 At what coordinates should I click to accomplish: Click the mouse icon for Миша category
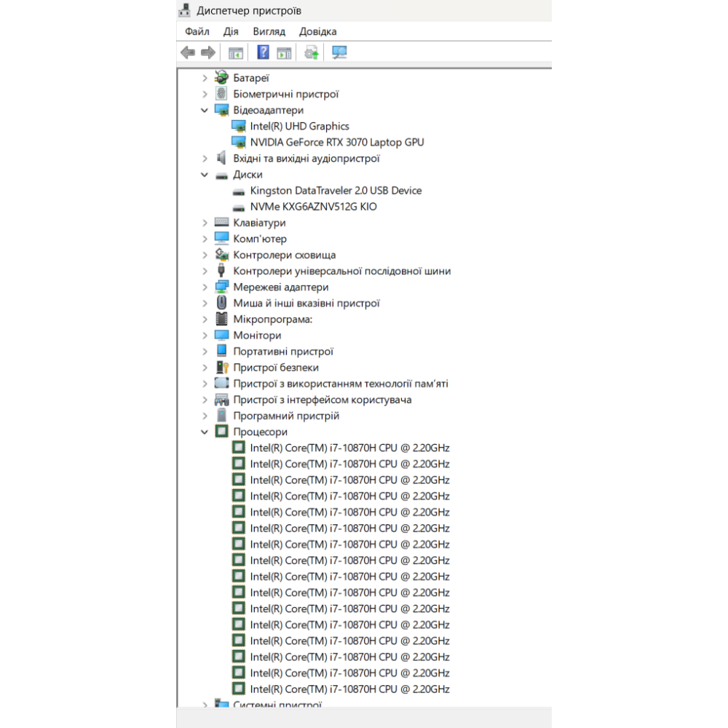coord(222,303)
